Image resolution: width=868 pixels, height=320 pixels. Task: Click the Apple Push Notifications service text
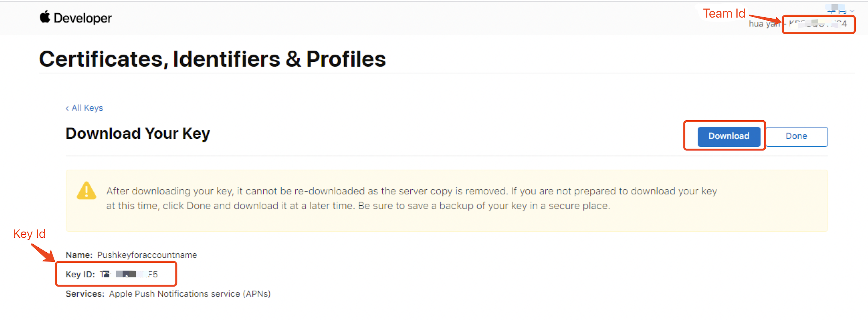point(190,294)
